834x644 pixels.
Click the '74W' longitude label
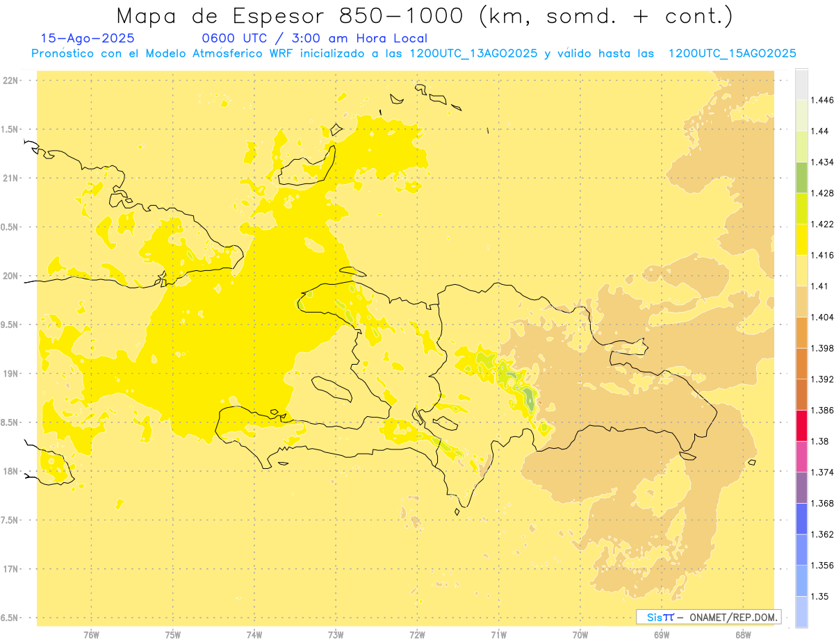[x=254, y=635]
